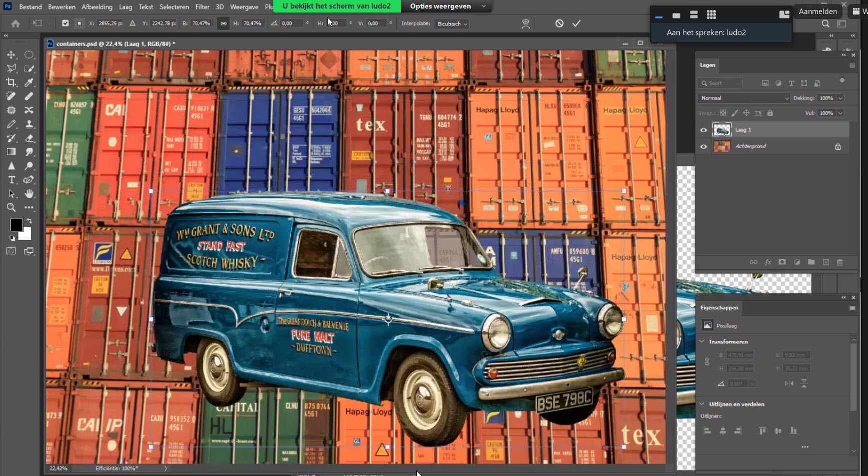
Task: Select the Spot Healing Brush tool
Action: tap(11, 96)
